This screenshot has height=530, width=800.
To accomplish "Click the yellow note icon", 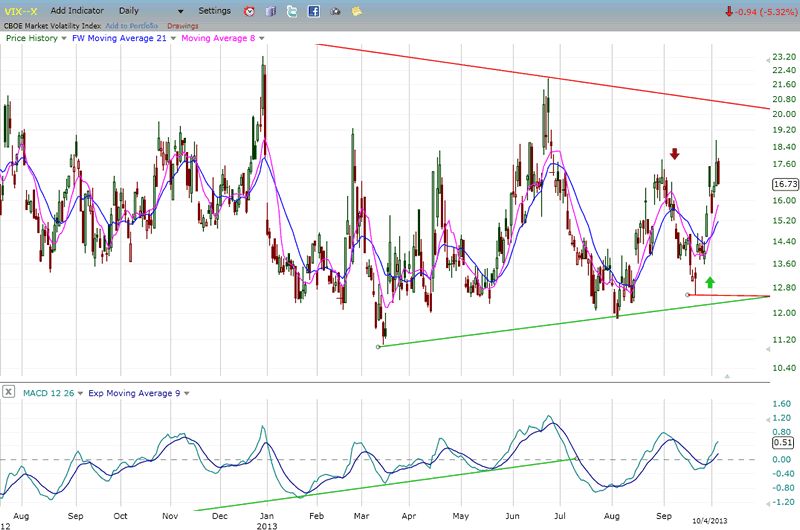I will point(357,11).
